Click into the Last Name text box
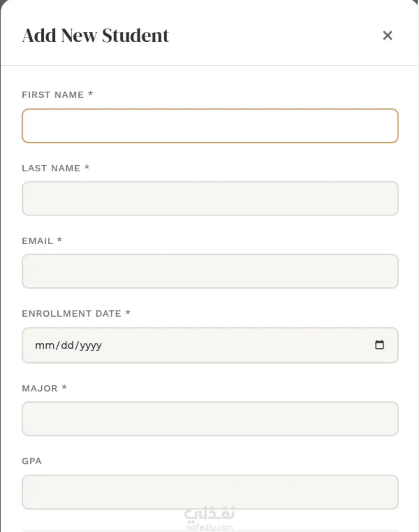The image size is (419, 532). (210, 199)
